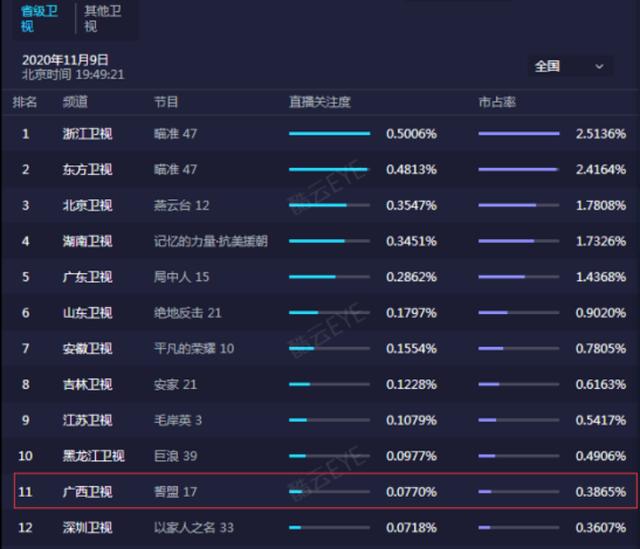Click the 节目 column header
Image resolution: width=640 pixels, height=549 pixels.
(x=166, y=102)
